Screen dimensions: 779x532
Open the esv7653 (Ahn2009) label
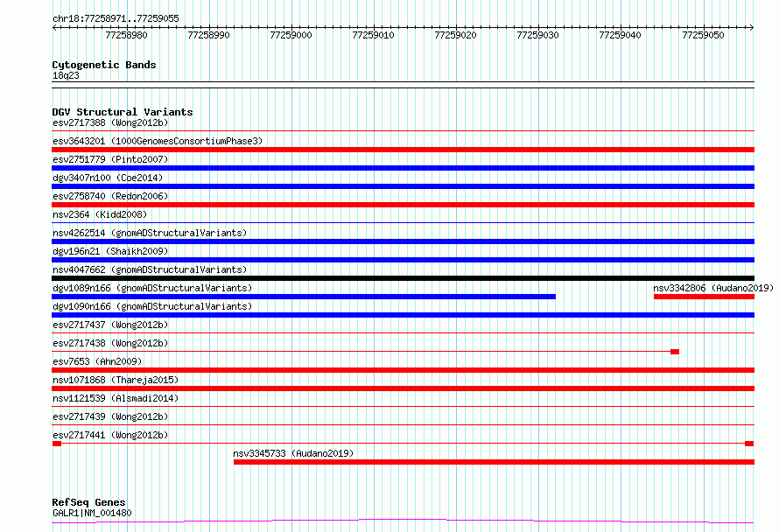pyautogui.click(x=97, y=361)
